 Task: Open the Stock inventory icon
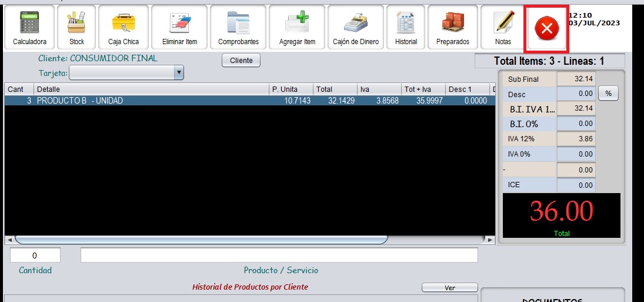click(76, 28)
